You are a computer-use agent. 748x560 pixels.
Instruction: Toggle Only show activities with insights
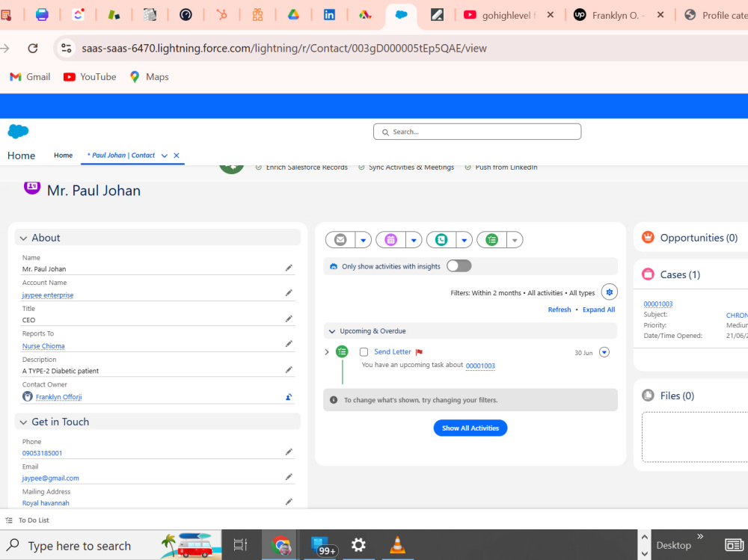(x=459, y=266)
